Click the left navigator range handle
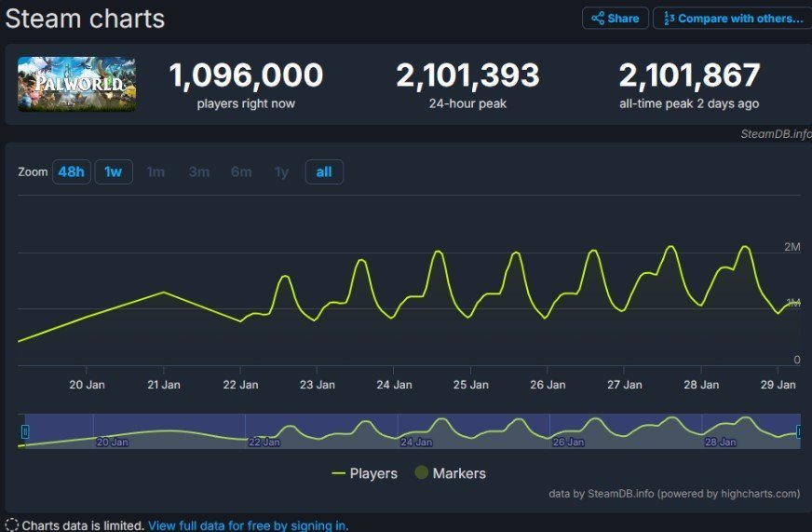 [25, 431]
